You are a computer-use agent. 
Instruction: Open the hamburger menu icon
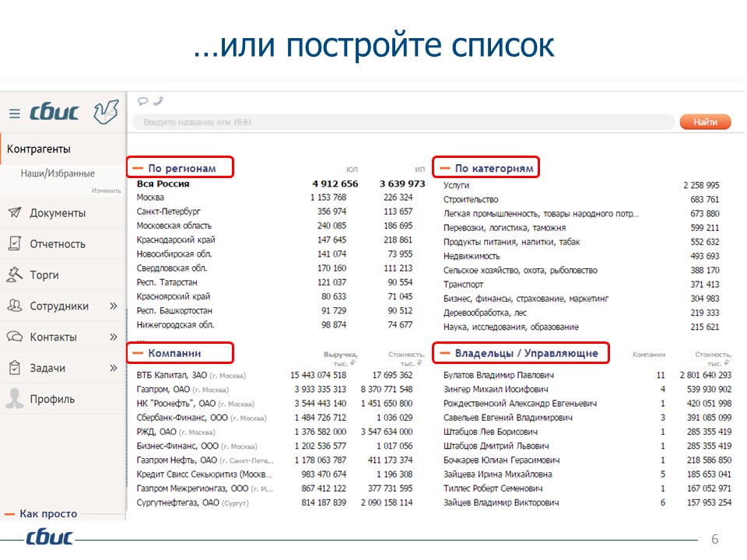click(x=15, y=114)
